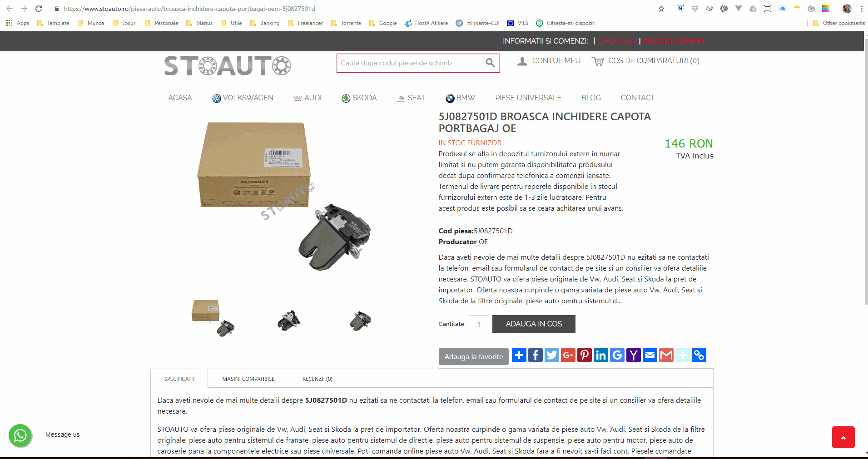Viewport: 868px width, 459px height.
Task: Open the Masini Compatibile tab
Action: 248,379
